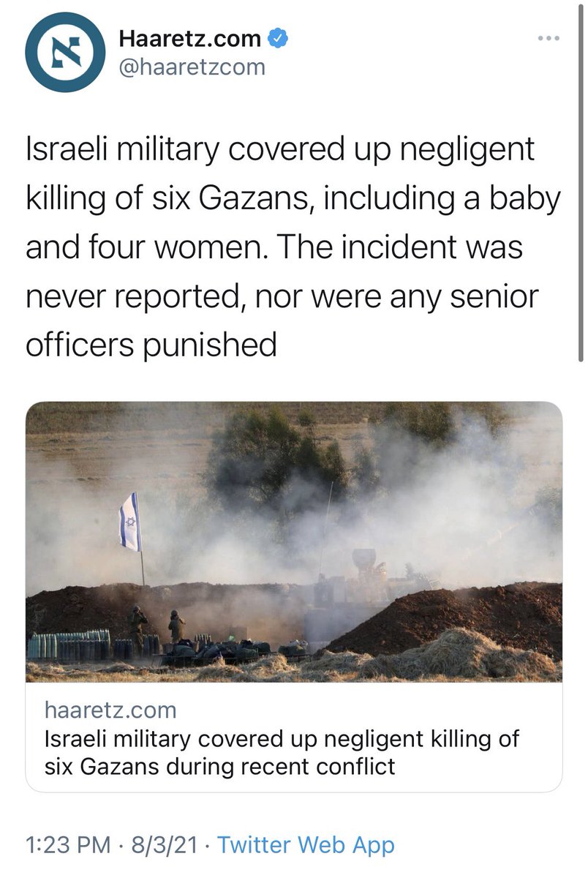Image resolution: width=588 pixels, height=878 pixels.
Task: Click the Israeli flag in the photo
Action: [130, 522]
